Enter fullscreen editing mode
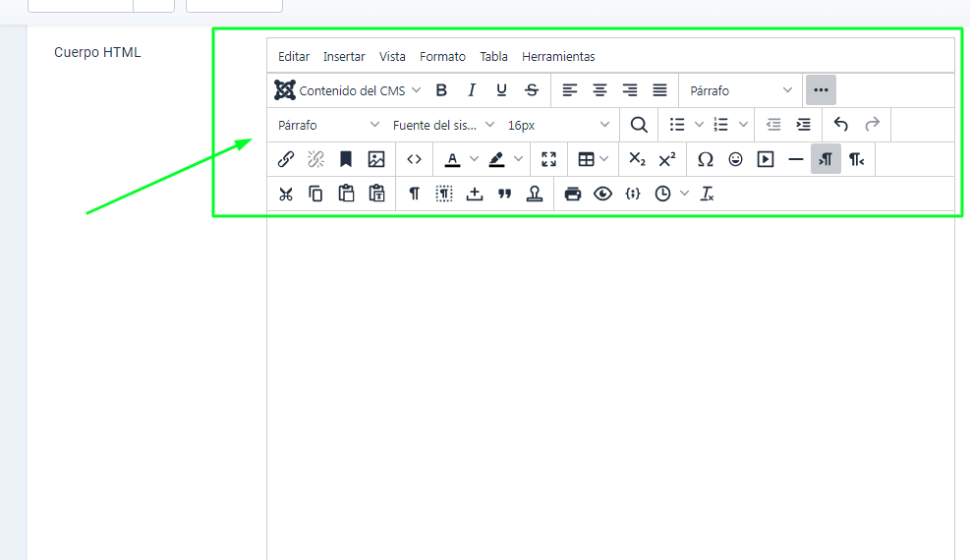 tap(549, 159)
